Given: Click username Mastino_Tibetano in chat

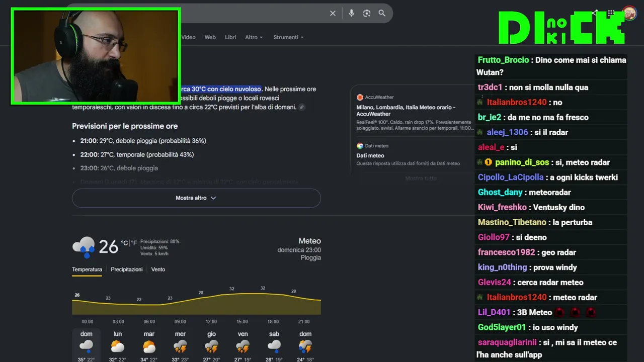Looking at the screenshot, I should [512, 222].
